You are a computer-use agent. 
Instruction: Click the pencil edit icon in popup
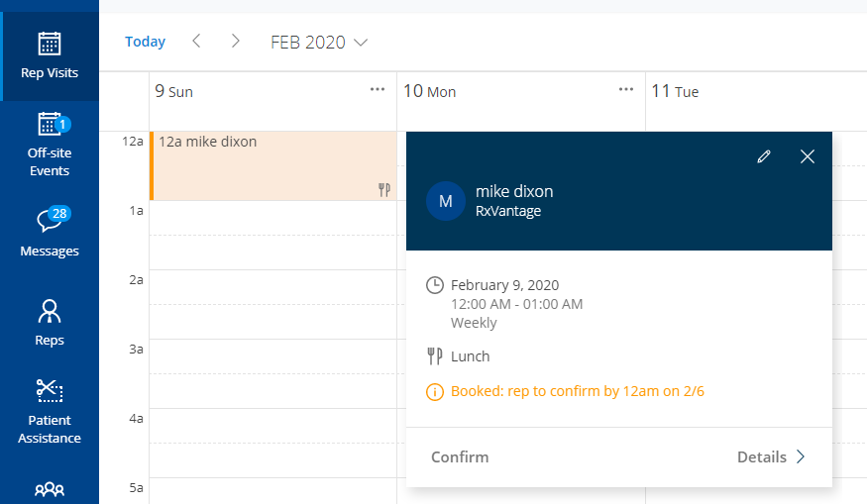click(x=763, y=156)
